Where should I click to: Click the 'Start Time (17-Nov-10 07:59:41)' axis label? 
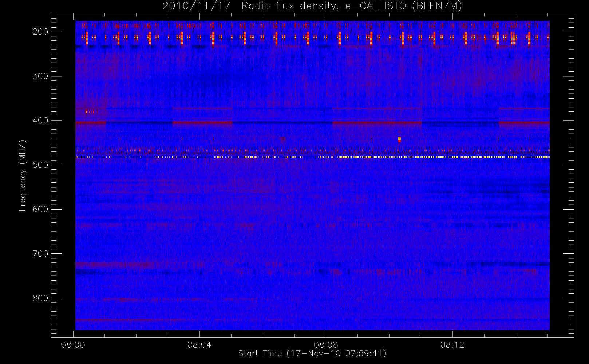click(312, 353)
